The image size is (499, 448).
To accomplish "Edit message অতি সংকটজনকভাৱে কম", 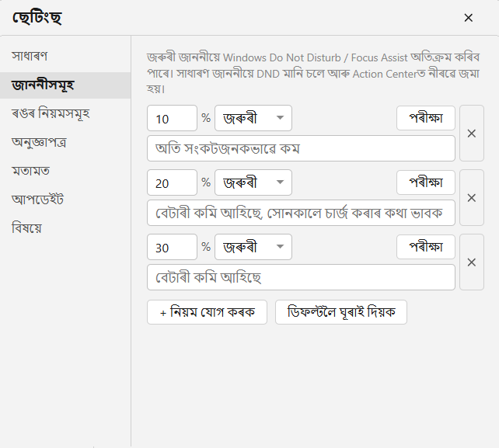I will click(301, 148).
